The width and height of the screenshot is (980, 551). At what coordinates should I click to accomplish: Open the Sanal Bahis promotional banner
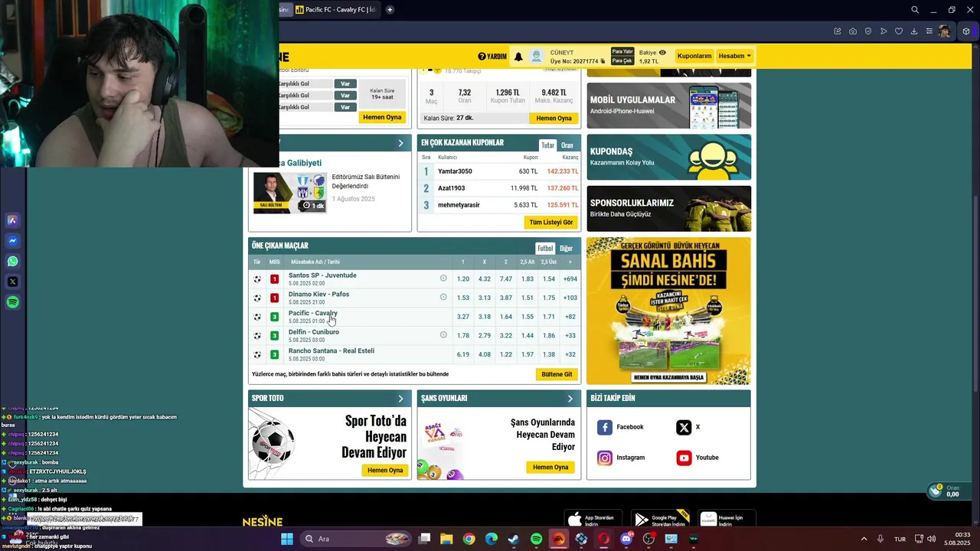[x=668, y=311]
